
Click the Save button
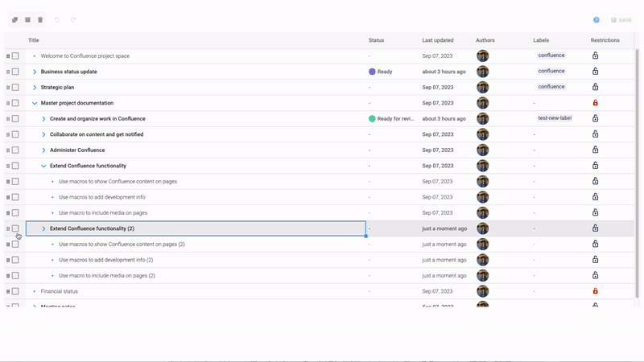[x=621, y=19]
